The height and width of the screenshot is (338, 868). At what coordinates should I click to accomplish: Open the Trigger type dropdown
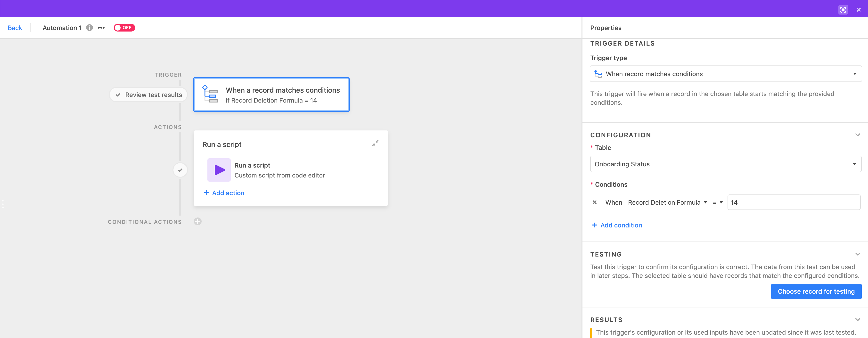click(726, 74)
